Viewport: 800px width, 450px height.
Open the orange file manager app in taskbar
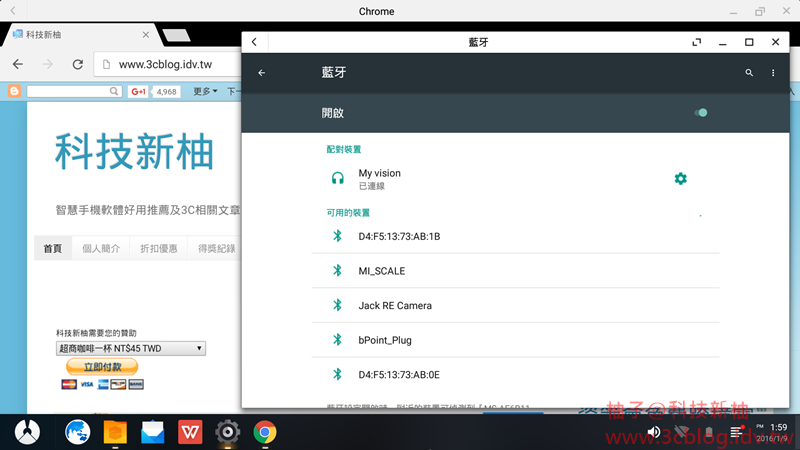(115, 432)
